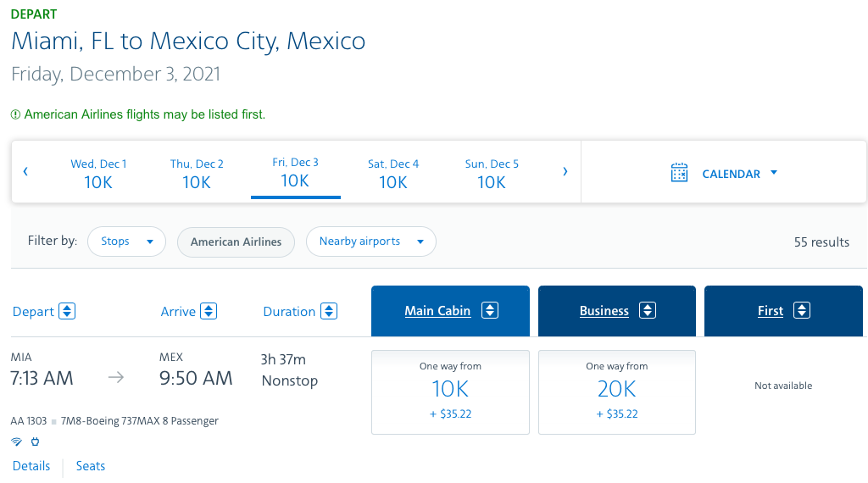Click the Arrive sort label
Image resolution: width=868 pixels, height=483 pixels.
point(178,312)
